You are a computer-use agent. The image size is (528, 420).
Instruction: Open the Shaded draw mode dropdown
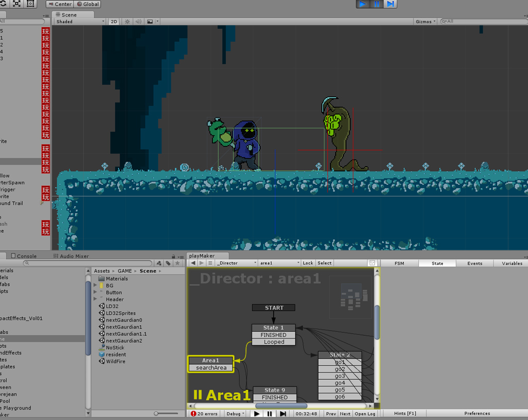coord(80,22)
